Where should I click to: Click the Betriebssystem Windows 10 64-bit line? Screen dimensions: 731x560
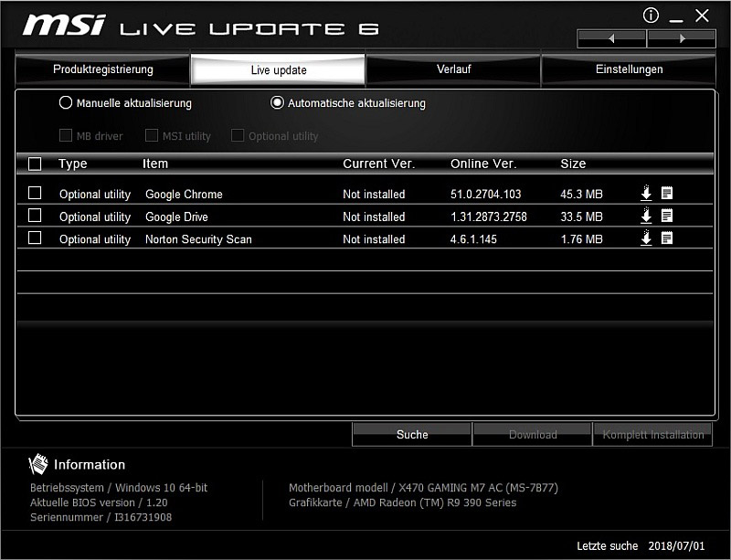point(119,488)
